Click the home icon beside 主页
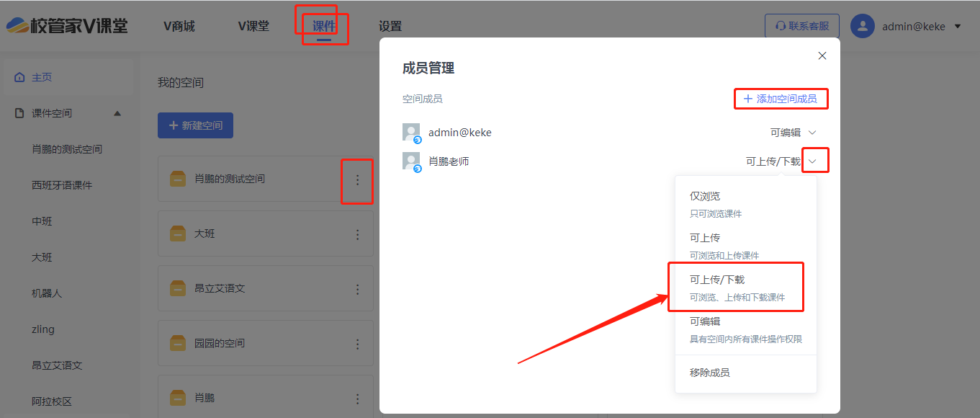 (x=19, y=77)
